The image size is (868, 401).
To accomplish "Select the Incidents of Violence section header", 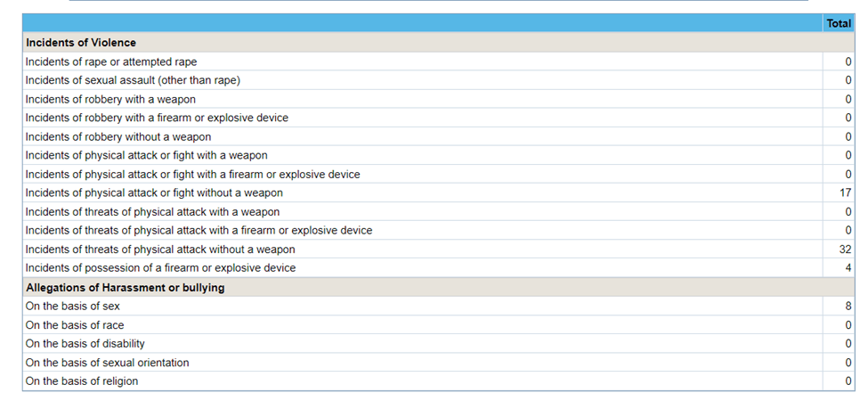I will [x=81, y=43].
